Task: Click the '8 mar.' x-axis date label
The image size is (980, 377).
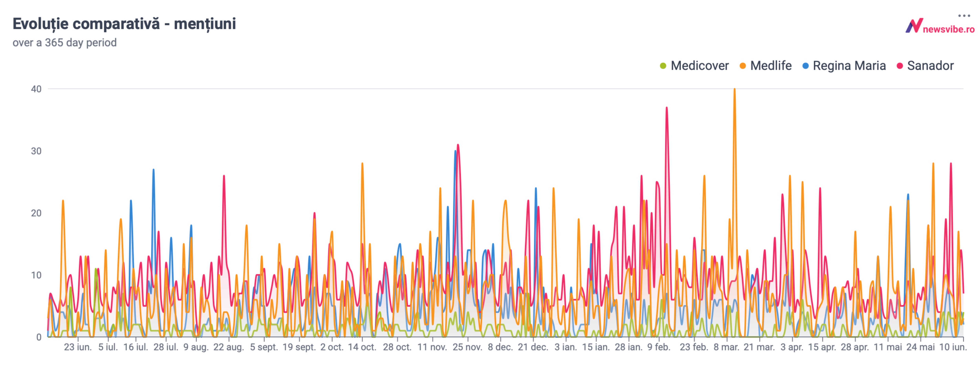Action: pyautogui.click(x=727, y=347)
